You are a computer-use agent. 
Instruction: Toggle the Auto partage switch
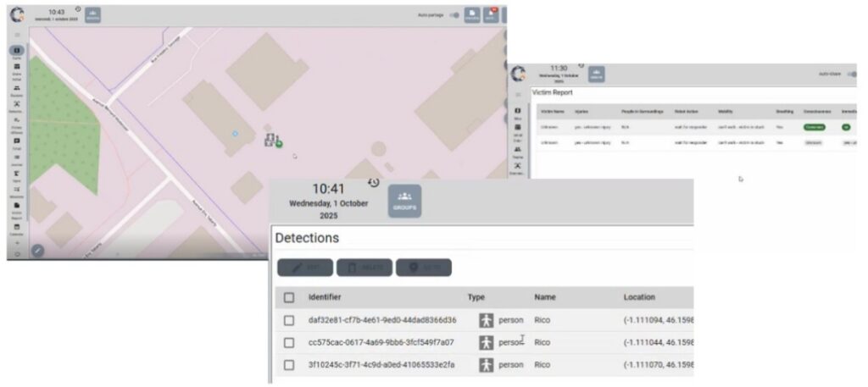pos(454,15)
